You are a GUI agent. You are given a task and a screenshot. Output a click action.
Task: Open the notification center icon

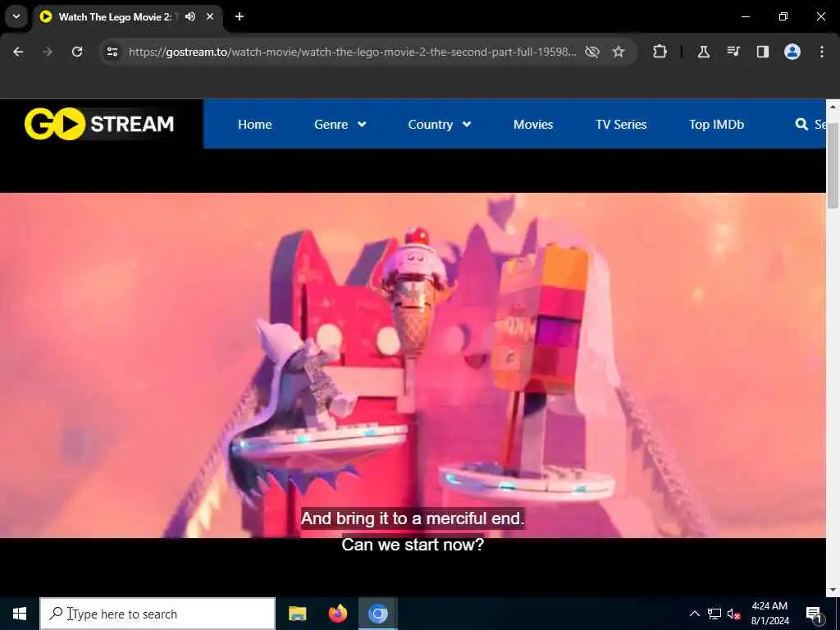tap(814, 614)
